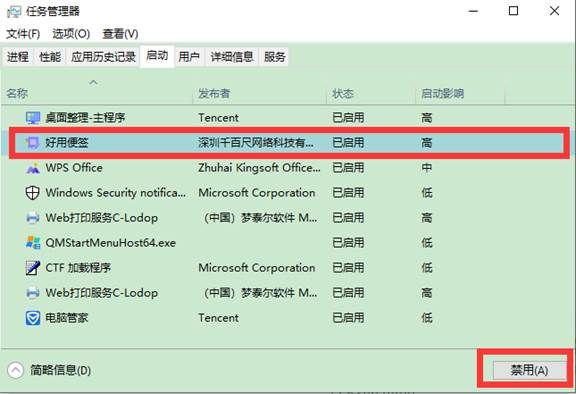This screenshot has width=576, height=394.
Task: Select the WPS Office app icon
Action: pos(33,168)
